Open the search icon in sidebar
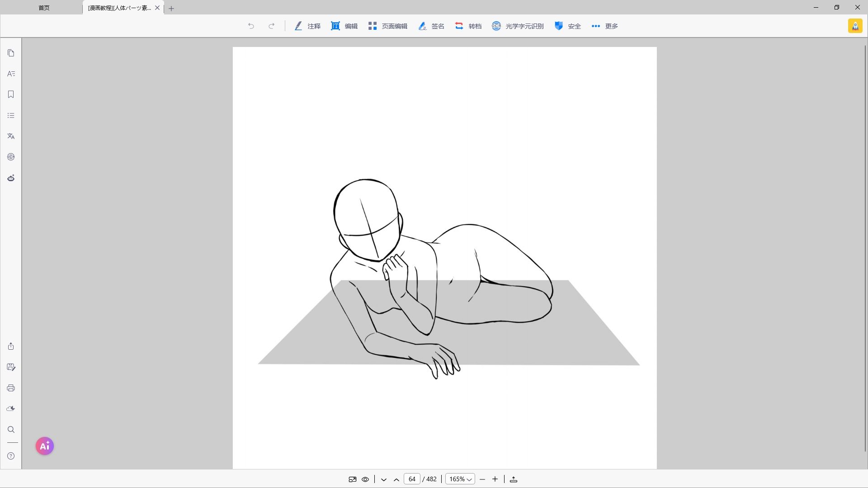The image size is (868, 488). point(11,429)
